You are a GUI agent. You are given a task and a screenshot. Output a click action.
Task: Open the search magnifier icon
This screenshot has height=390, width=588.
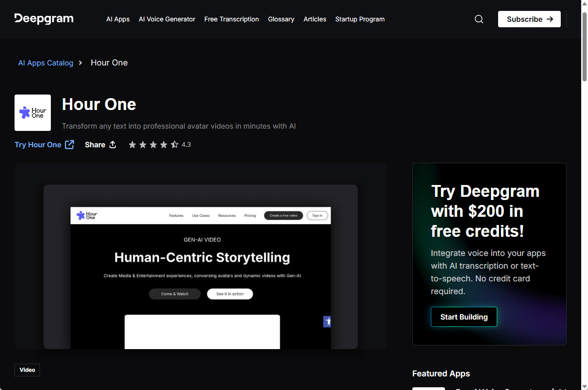(479, 19)
